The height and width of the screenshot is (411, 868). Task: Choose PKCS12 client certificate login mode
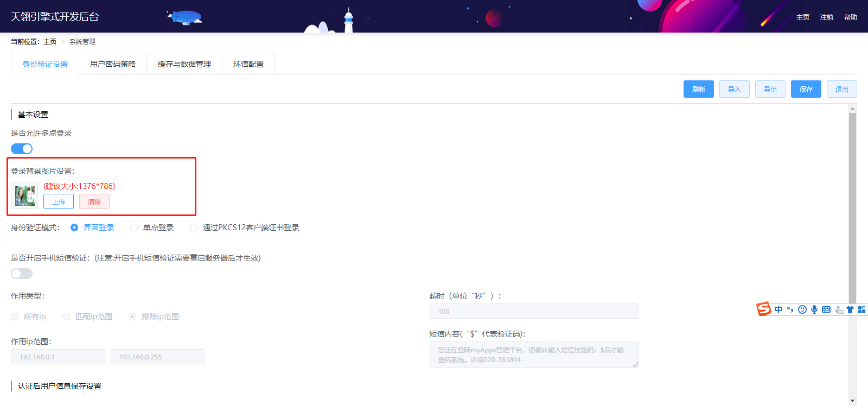click(194, 227)
